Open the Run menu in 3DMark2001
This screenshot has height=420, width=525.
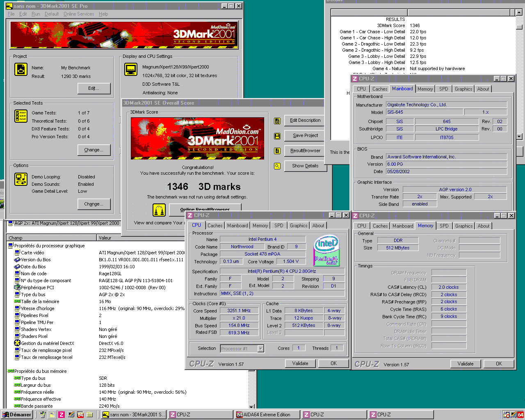[x=36, y=14]
